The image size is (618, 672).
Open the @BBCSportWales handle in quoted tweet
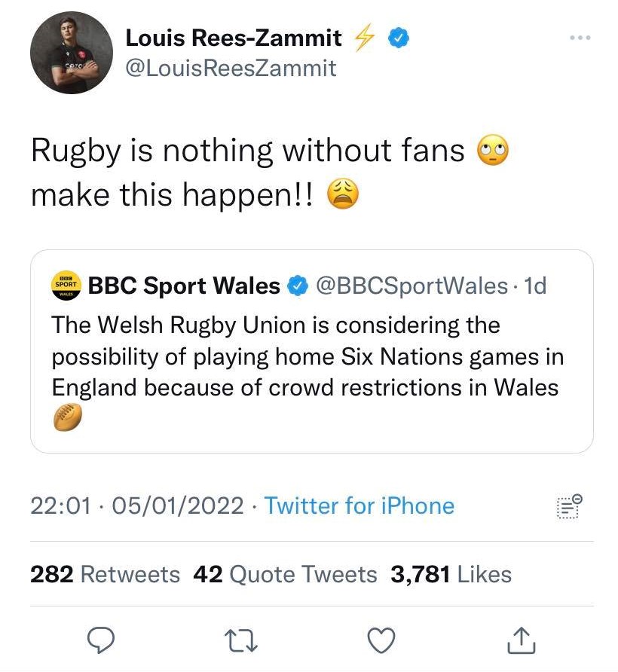pos(411,286)
